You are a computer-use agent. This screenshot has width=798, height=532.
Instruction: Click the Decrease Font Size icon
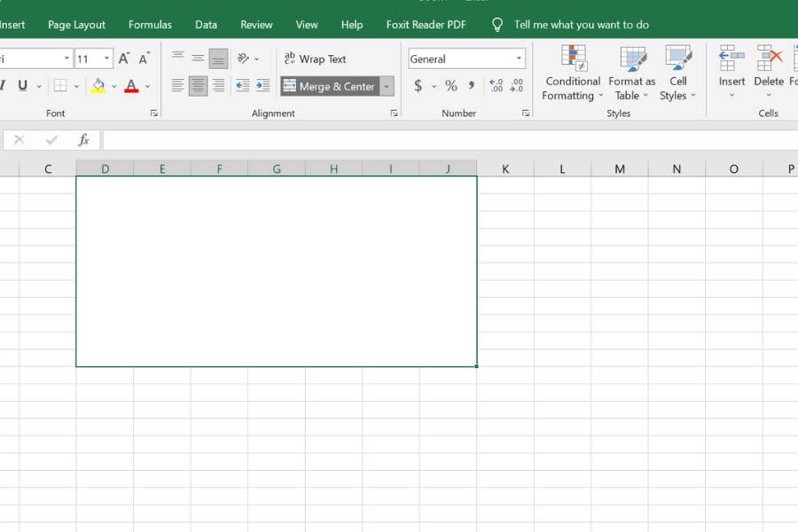144,59
